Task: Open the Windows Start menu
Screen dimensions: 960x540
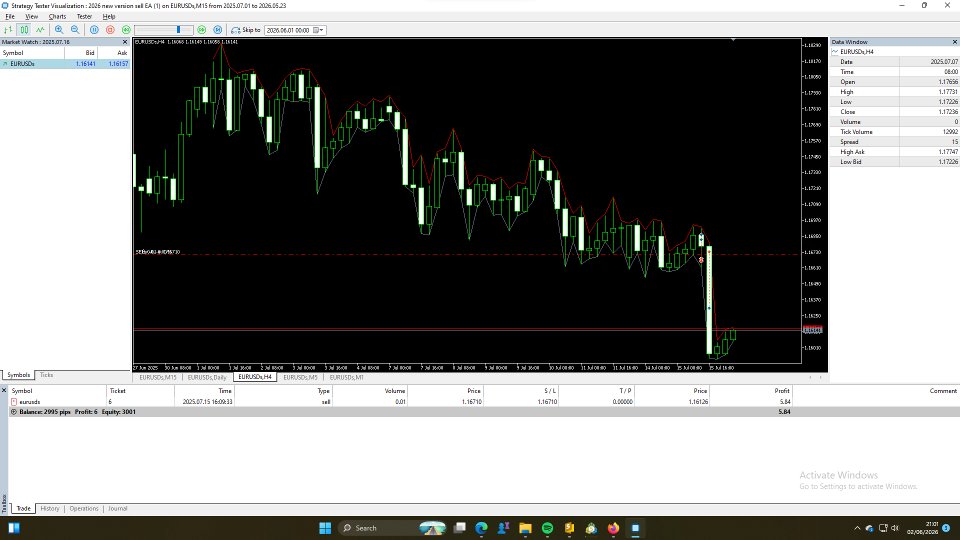Action: tap(325, 528)
